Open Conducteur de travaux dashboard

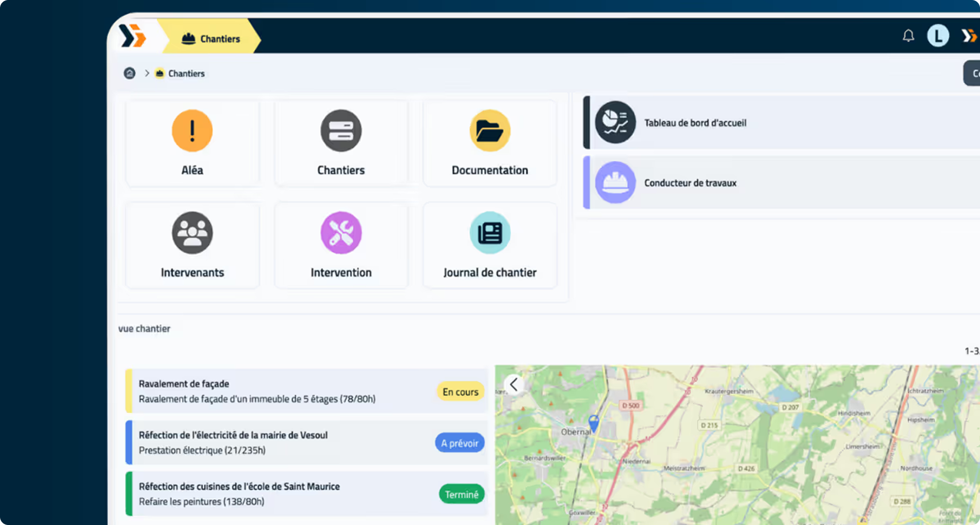pyautogui.click(x=781, y=183)
